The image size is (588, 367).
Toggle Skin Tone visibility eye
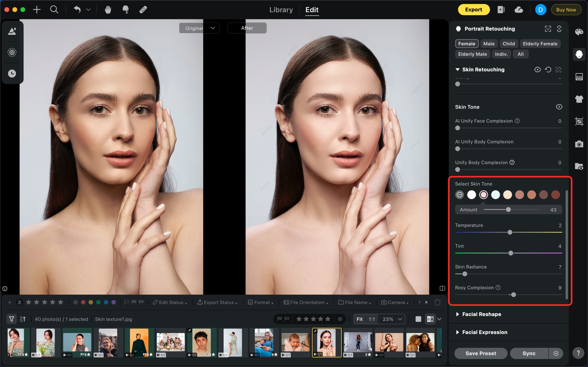tap(559, 107)
